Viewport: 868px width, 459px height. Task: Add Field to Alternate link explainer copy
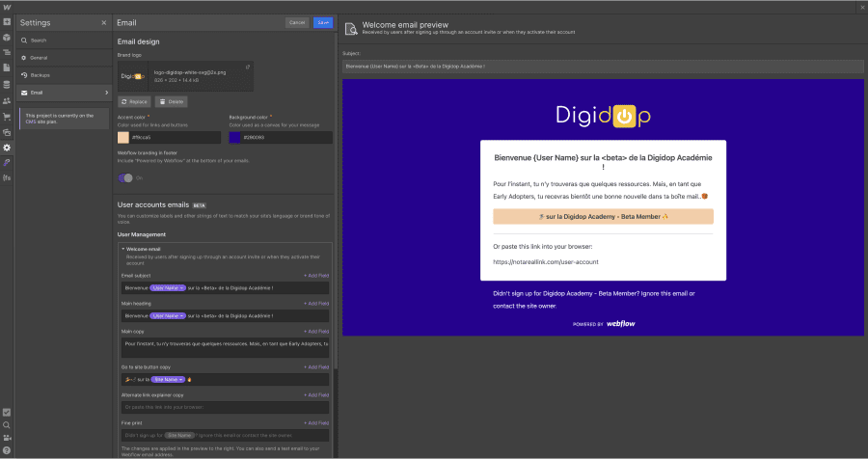coord(316,395)
